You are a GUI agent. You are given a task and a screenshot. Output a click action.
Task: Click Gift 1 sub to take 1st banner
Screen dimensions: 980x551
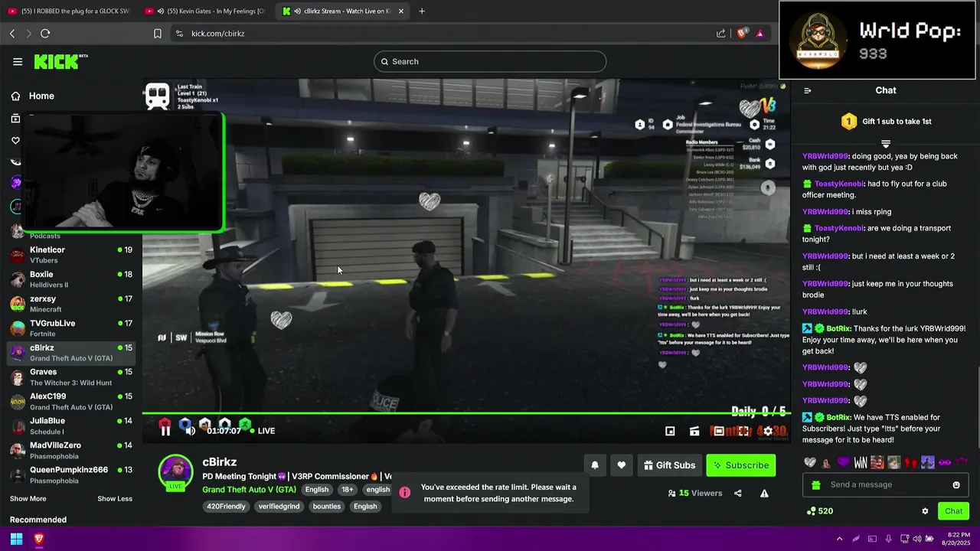pyautogui.click(x=886, y=122)
